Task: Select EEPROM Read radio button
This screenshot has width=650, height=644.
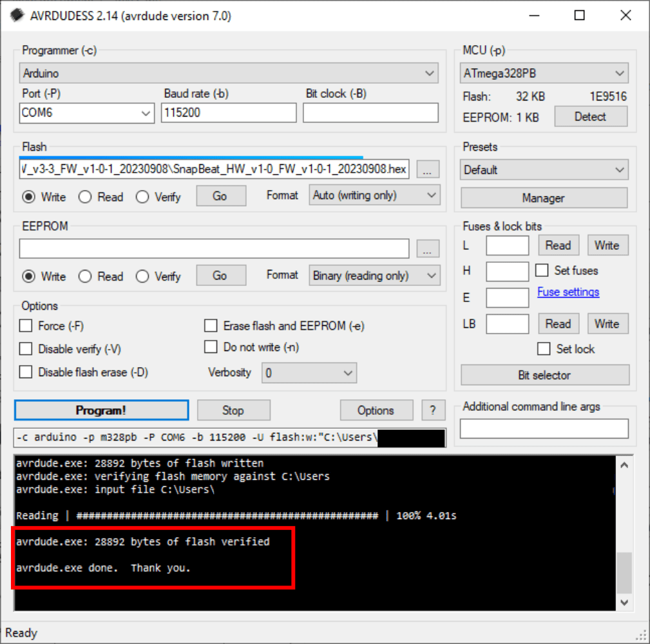Action: click(x=85, y=276)
